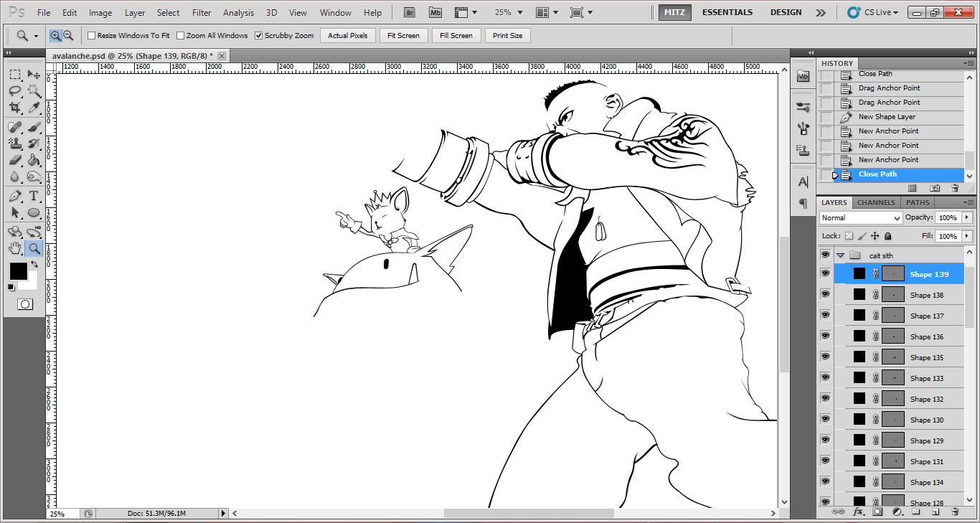Image resolution: width=980 pixels, height=523 pixels.
Task: Select the Pen tool
Action: click(x=15, y=196)
